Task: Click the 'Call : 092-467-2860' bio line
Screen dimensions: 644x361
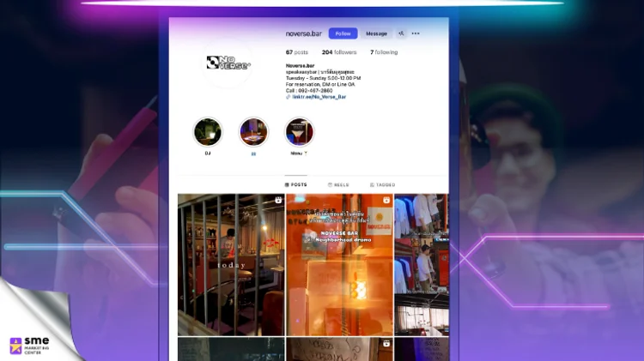Action: [309, 91]
